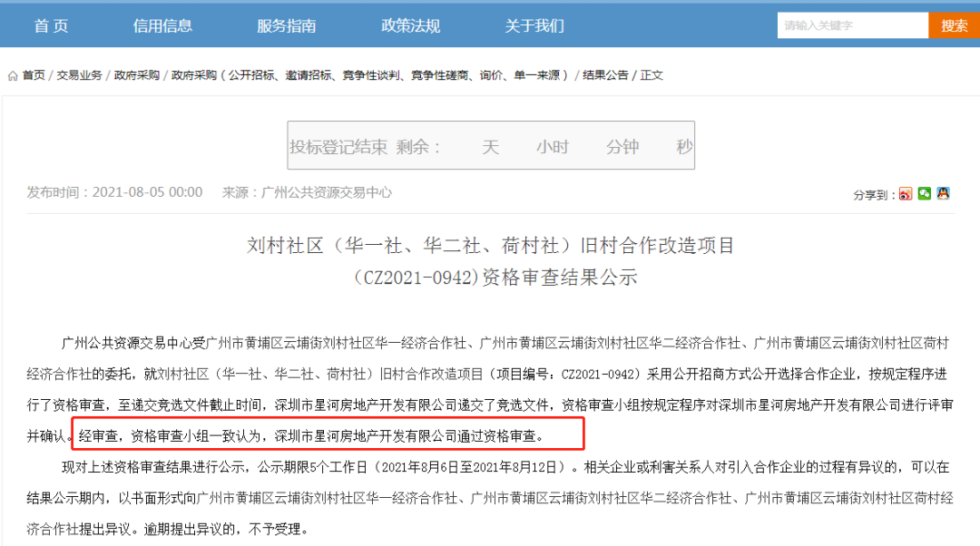This screenshot has width=980, height=546.
Task: Open the 政策法规 navigation menu
Action: click(411, 25)
